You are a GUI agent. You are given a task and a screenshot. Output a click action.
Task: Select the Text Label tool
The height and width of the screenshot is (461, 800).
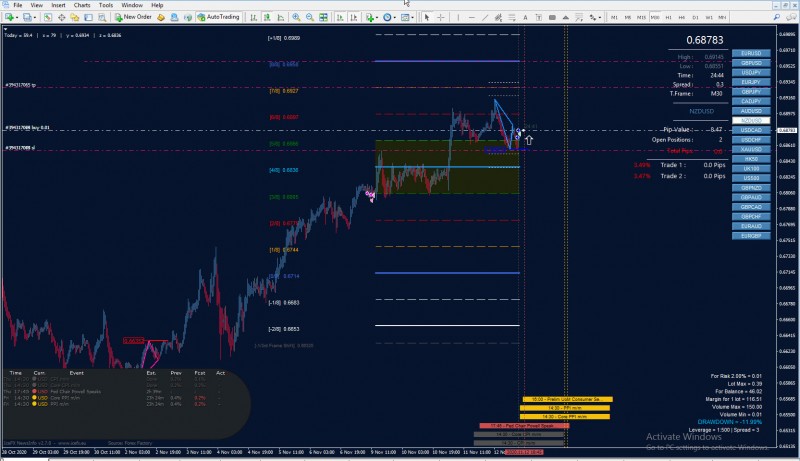539,17
